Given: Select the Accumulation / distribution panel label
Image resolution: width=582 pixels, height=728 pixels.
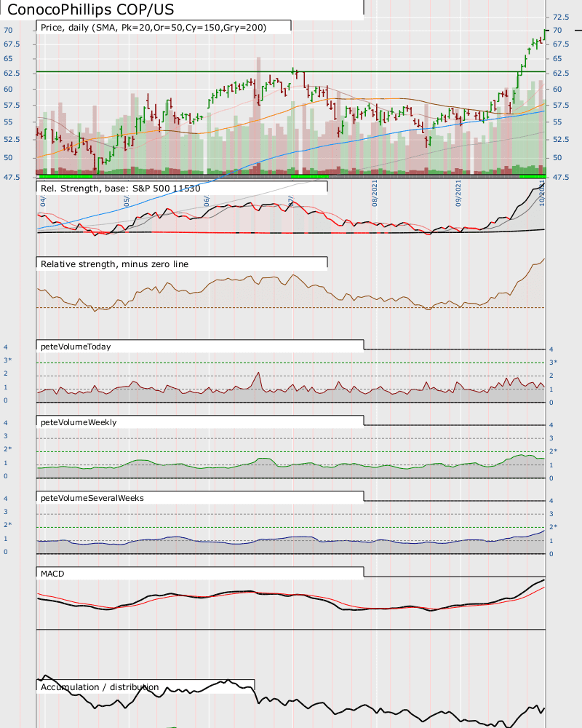Looking at the screenshot, I should pyautogui.click(x=100, y=687).
